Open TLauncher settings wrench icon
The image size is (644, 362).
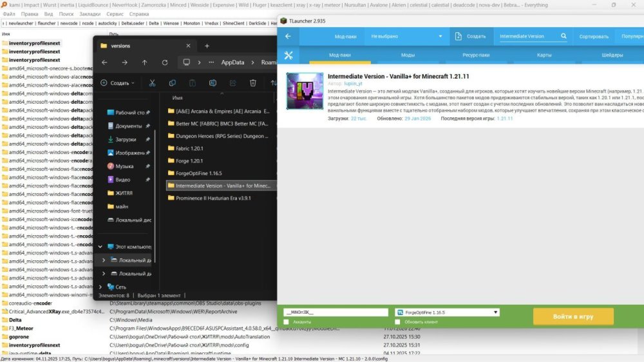[x=289, y=55]
